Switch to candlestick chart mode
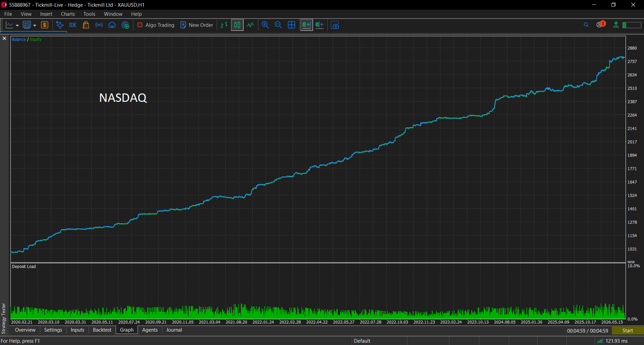 [x=237, y=25]
